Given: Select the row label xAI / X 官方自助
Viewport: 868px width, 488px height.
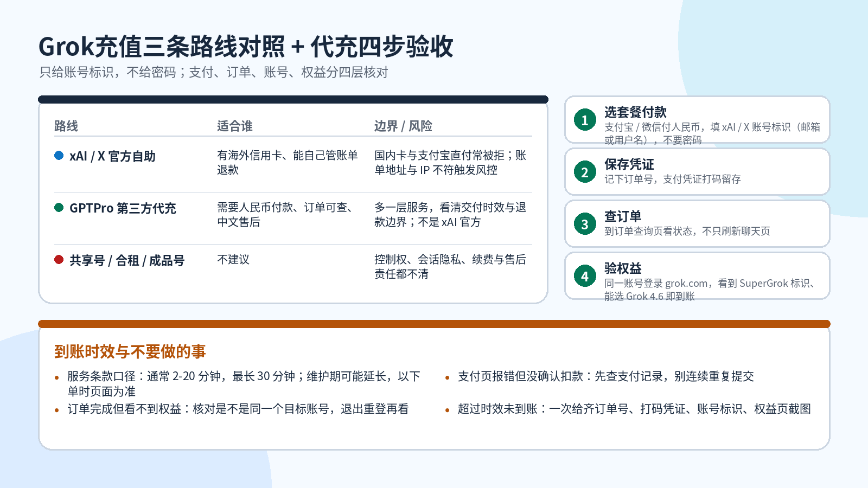Looking at the screenshot, I should [x=112, y=156].
